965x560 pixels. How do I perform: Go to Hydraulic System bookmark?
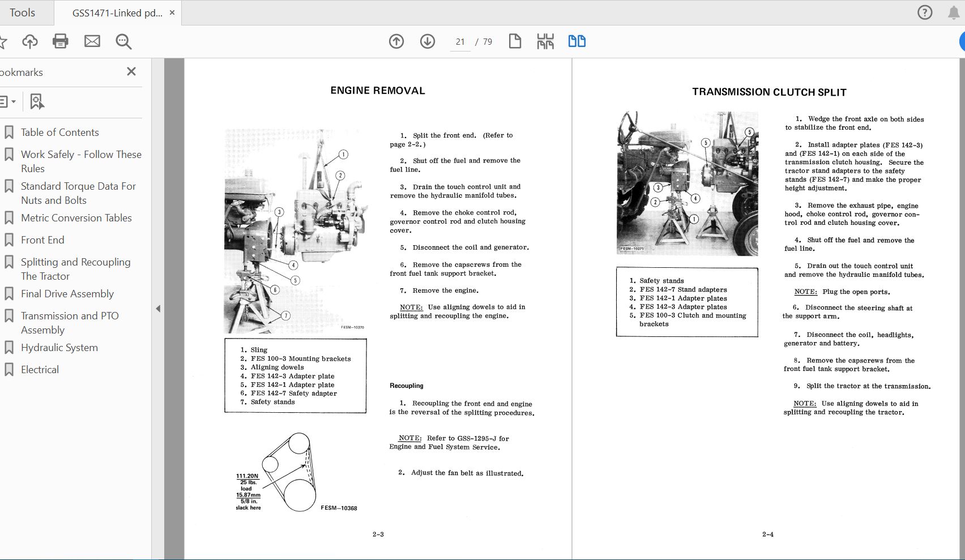point(59,347)
